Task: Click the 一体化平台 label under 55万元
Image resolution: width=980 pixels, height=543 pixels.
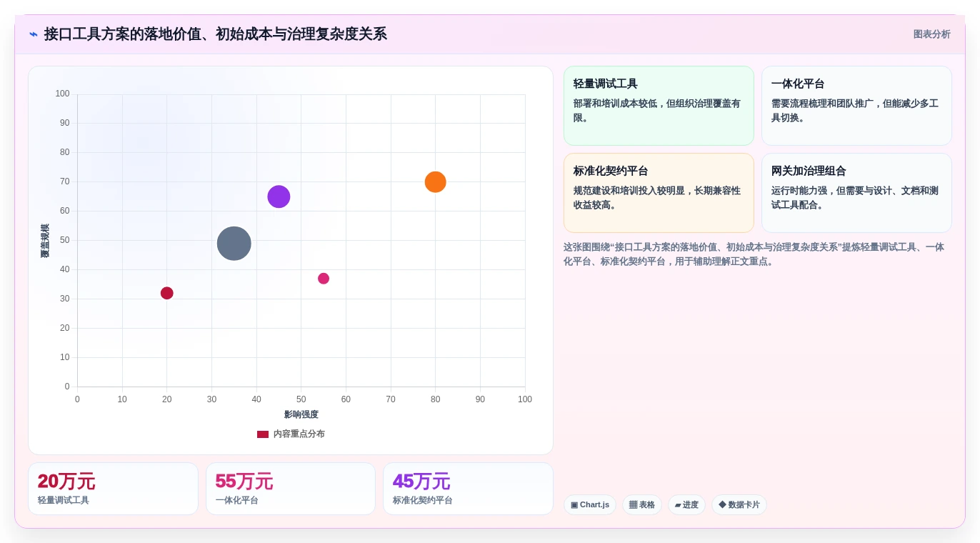Action: click(237, 501)
